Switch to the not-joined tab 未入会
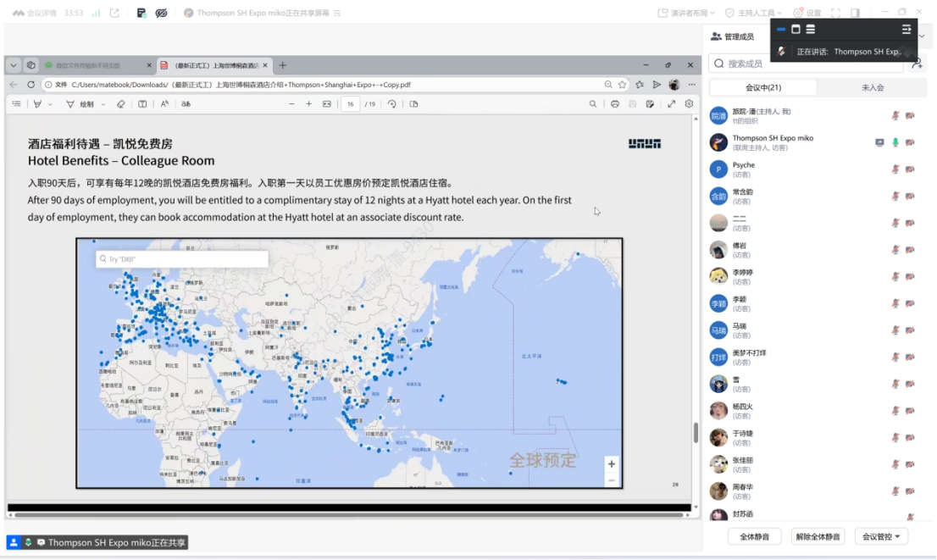 coord(873,88)
